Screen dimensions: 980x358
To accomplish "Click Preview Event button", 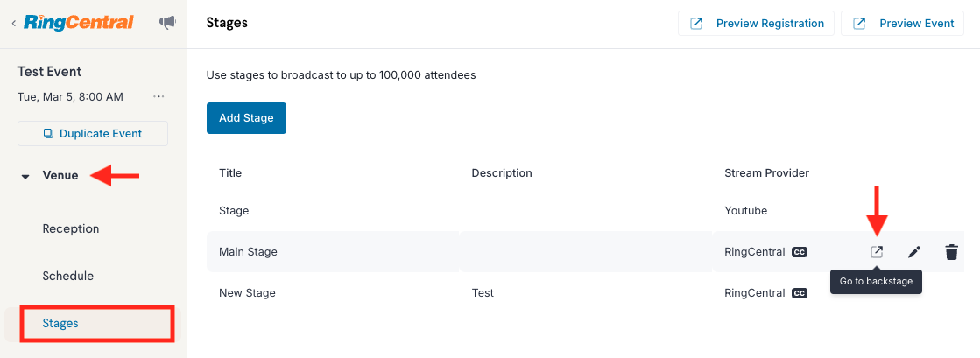I will point(903,24).
